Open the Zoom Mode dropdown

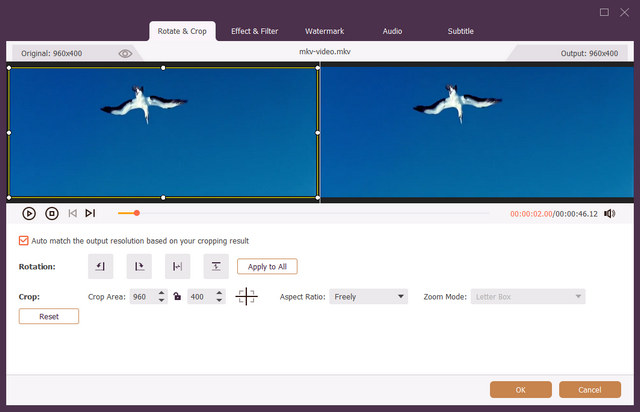pos(528,296)
